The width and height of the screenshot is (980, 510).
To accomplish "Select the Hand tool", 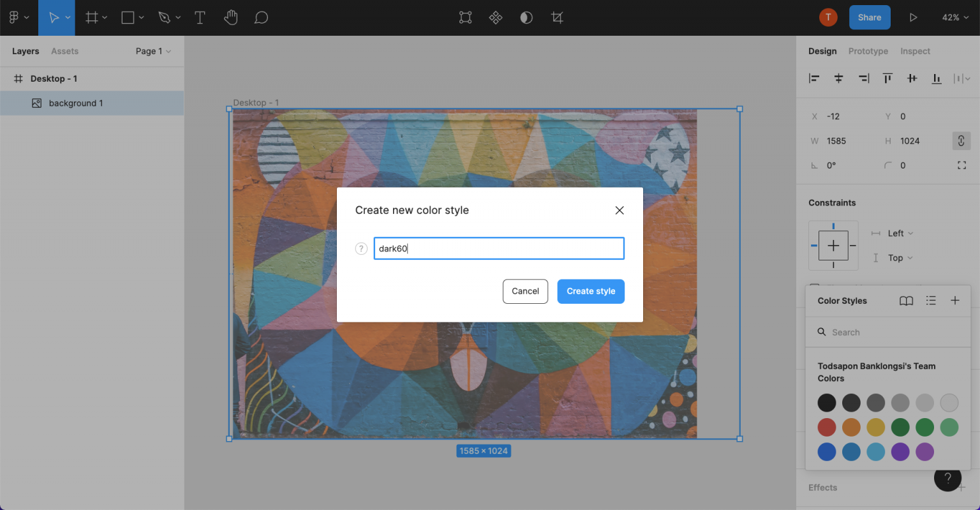I will tap(230, 18).
